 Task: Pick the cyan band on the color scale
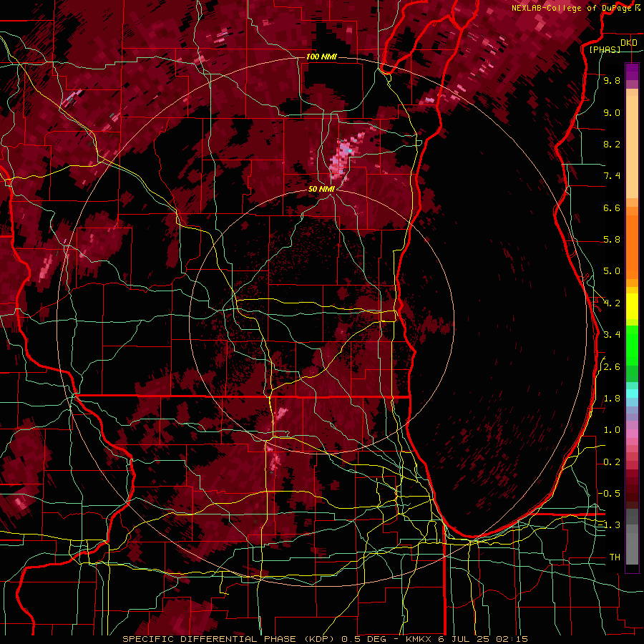632,394
